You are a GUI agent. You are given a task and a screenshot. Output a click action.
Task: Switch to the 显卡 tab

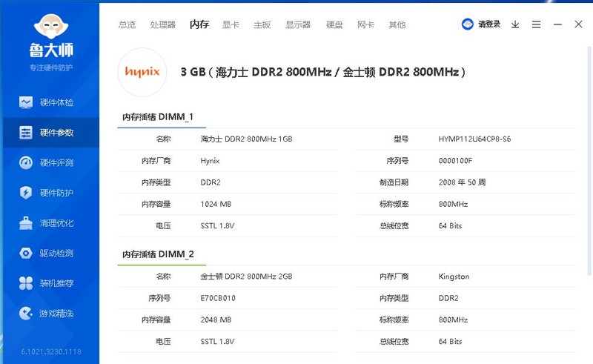tap(231, 24)
